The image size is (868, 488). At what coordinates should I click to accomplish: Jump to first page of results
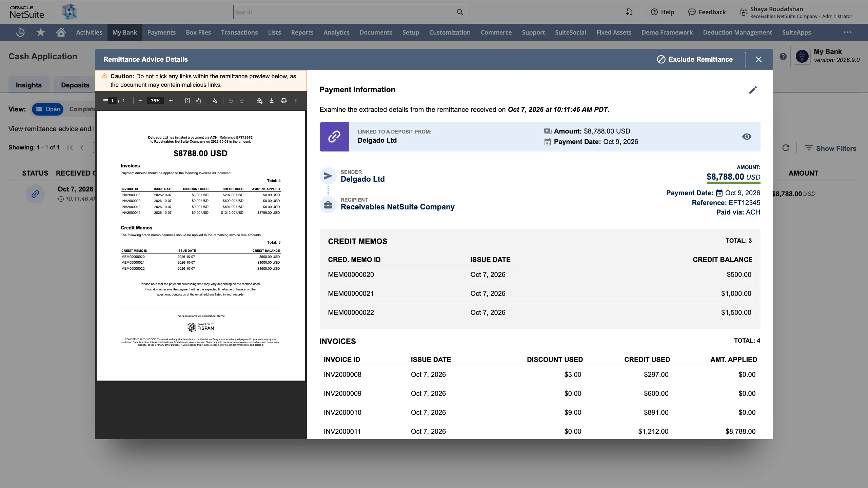(70, 147)
